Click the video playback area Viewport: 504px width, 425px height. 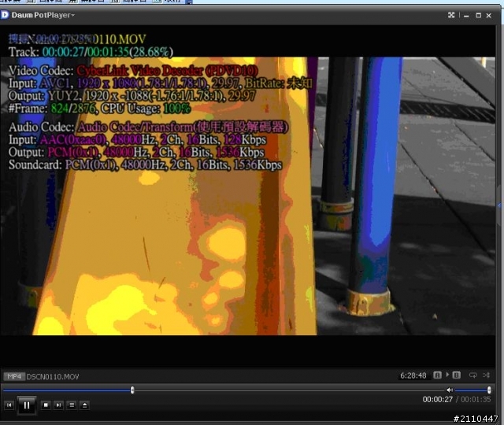pyautogui.click(x=247, y=196)
